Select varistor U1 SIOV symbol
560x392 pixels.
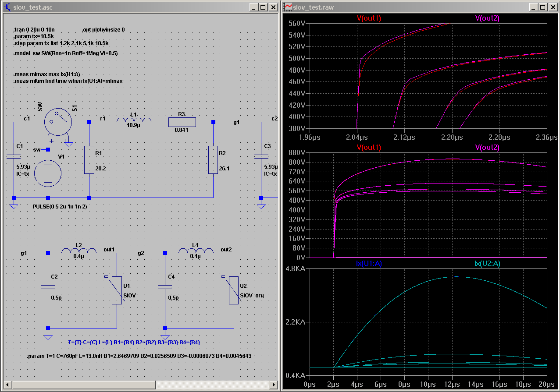click(x=116, y=290)
